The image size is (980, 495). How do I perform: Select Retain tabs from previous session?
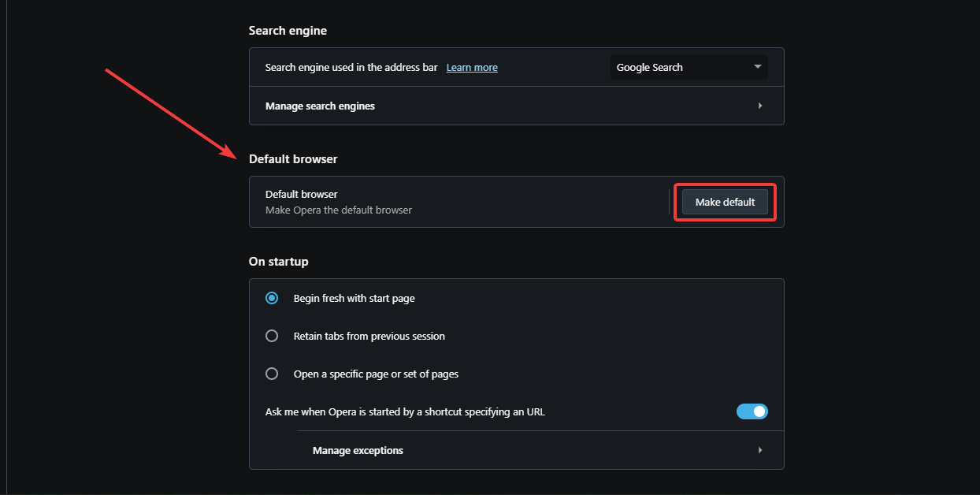(x=272, y=336)
